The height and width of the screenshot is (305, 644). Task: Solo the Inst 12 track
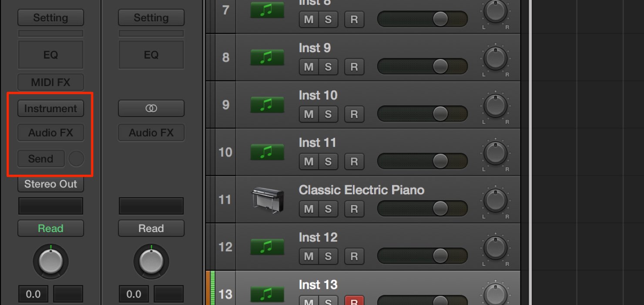coord(328,256)
